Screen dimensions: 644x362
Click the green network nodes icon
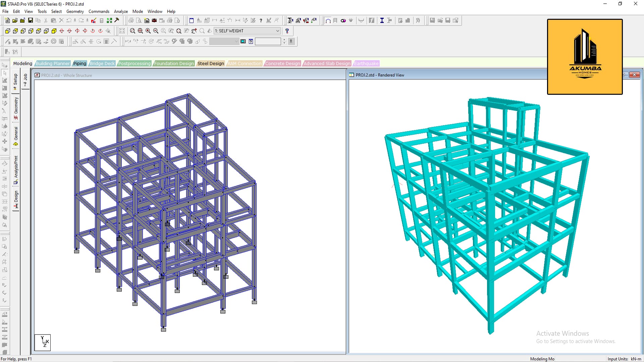(x=109, y=20)
